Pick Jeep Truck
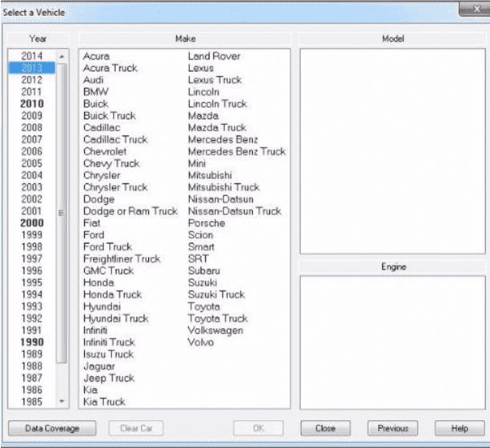 click(109, 378)
